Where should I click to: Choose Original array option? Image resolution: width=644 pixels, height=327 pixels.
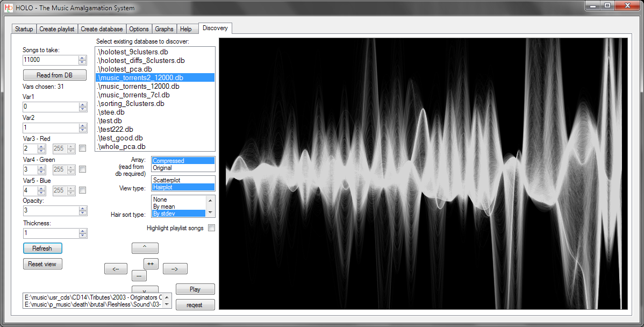pyautogui.click(x=183, y=168)
